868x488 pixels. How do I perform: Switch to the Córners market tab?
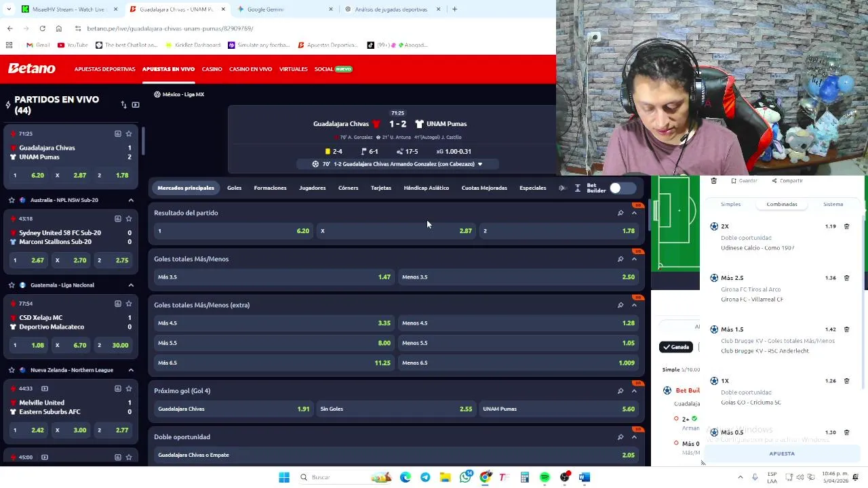pos(348,188)
